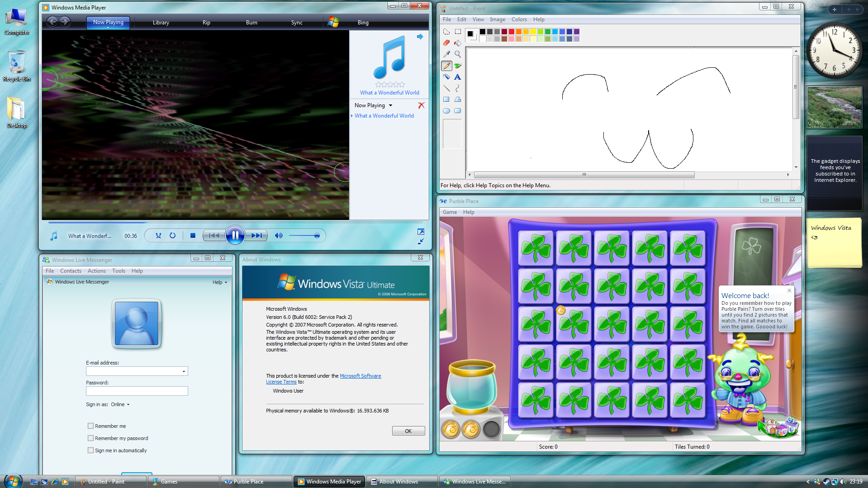This screenshot has height=488, width=868.
Task: Check the Remember me box
Action: tap(90, 426)
